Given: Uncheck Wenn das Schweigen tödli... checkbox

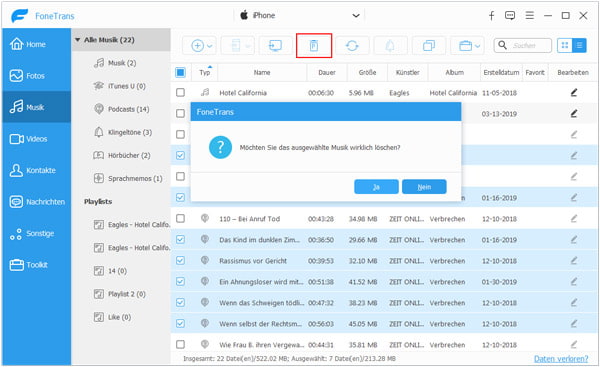Looking at the screenshot, I should pos(180,303).
